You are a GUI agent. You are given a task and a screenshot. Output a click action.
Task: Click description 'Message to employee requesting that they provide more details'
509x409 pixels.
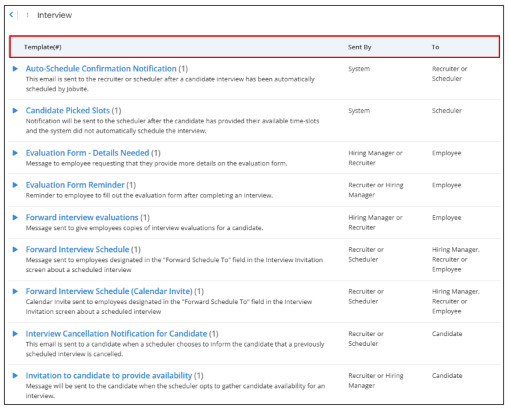tap(156, 163)
